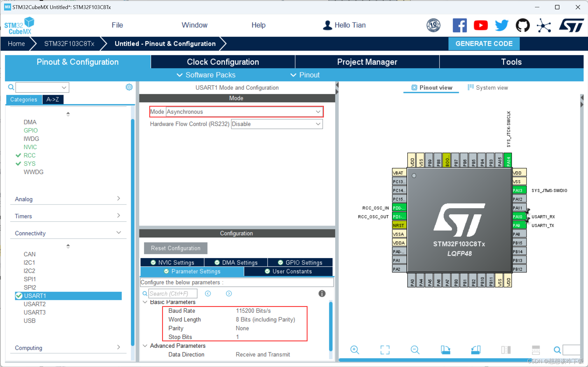The height and width of the screenshot is (367, 588).
Task: Click the fit-to-screen frame icon
Action: coord(385,350)
